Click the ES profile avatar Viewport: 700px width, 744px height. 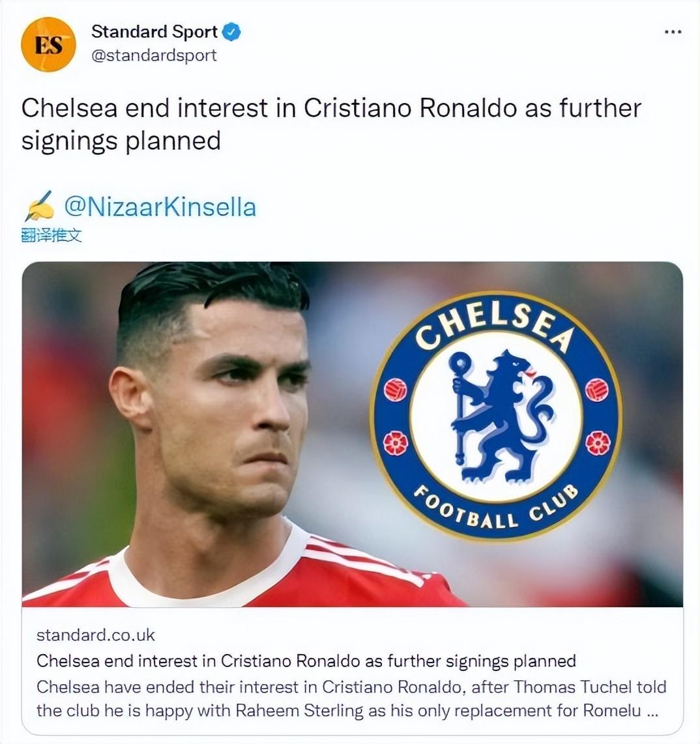[x=48, y=45]
